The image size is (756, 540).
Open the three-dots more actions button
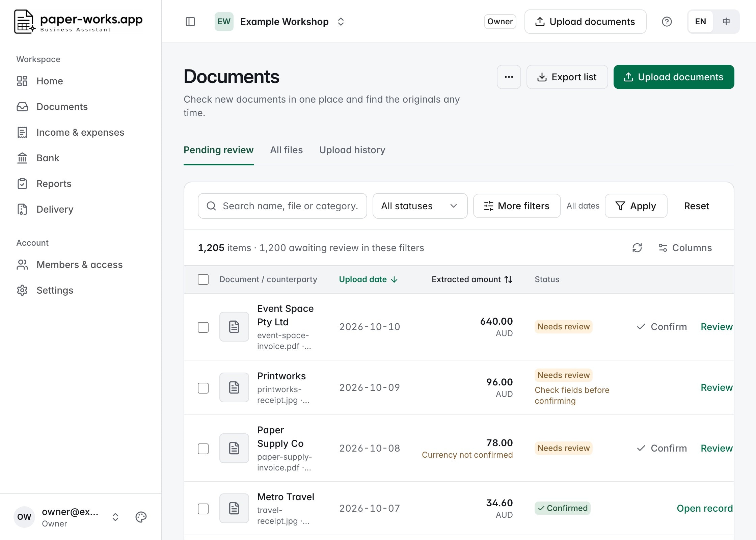(509, 77)
